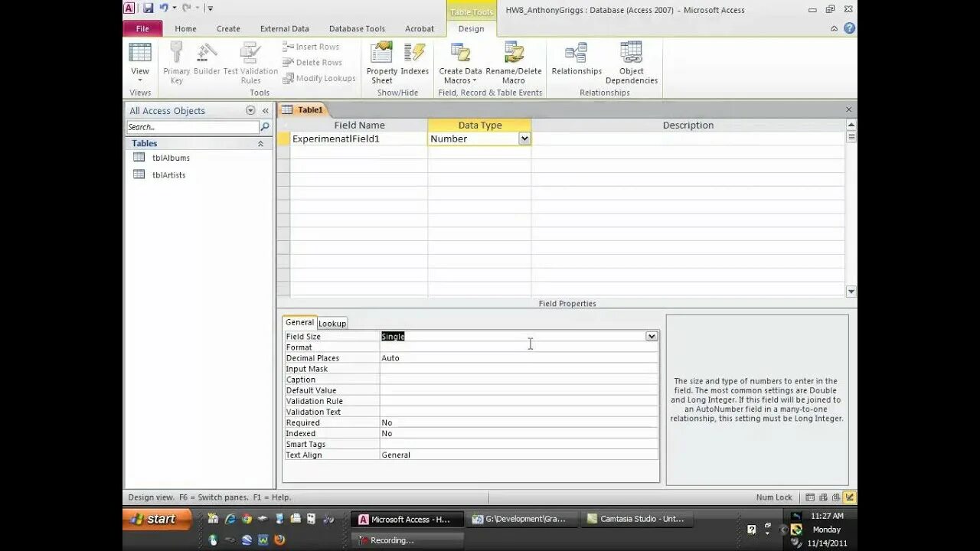Switch to PivotChart View from status bar
The image size is (980, 551).
pyautogui.click(x=836, y=497)
